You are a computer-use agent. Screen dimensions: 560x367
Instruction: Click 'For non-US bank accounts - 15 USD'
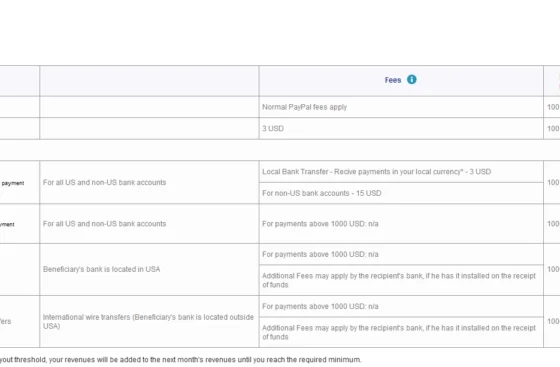tap(401, 193)
